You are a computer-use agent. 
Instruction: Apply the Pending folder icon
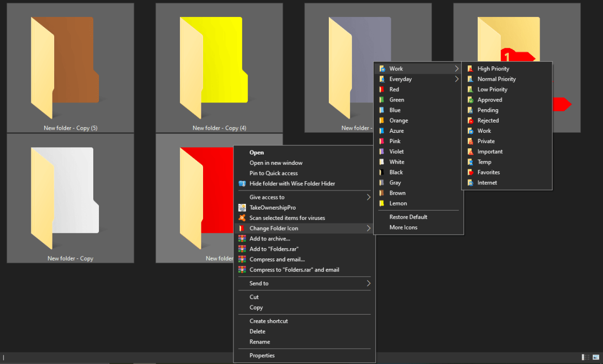[487, 110]
